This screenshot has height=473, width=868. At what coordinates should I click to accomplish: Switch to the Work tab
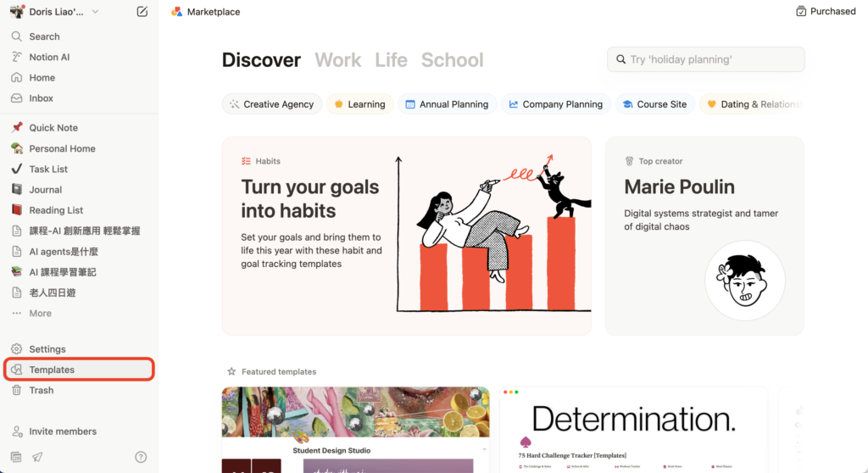(x=337, y=60)
